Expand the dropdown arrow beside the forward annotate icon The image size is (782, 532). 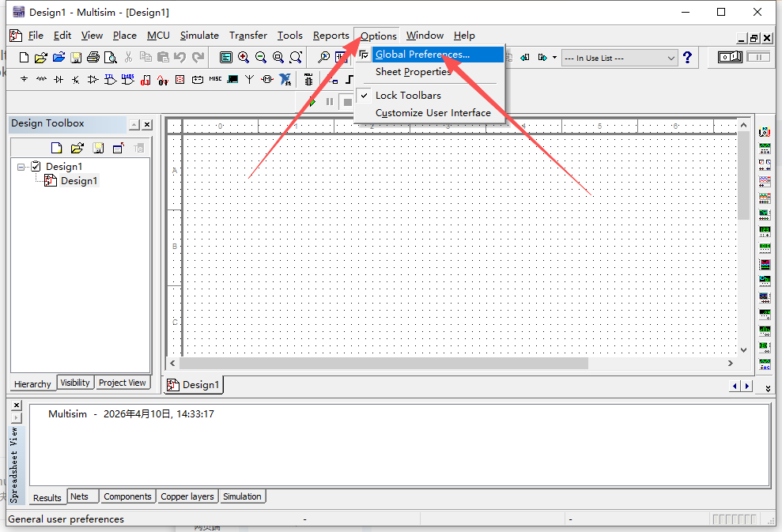click(x=554, y=58)
